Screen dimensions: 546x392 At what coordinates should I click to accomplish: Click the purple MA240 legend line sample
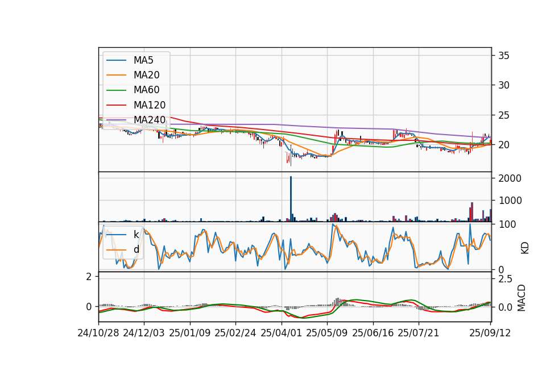(x=116, y=120)
